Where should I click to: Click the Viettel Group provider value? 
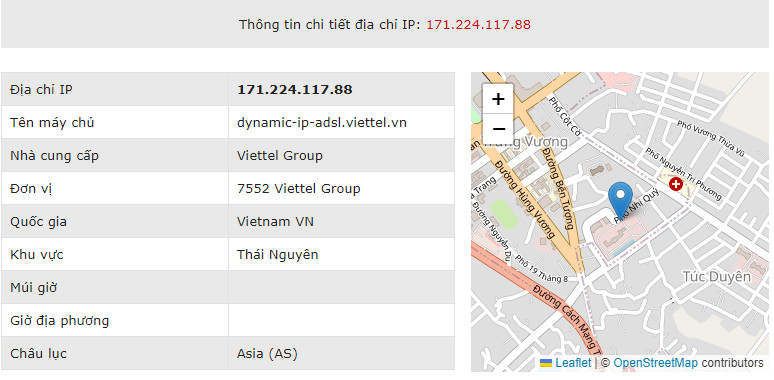pyautogui.click(x=279, y=155)
